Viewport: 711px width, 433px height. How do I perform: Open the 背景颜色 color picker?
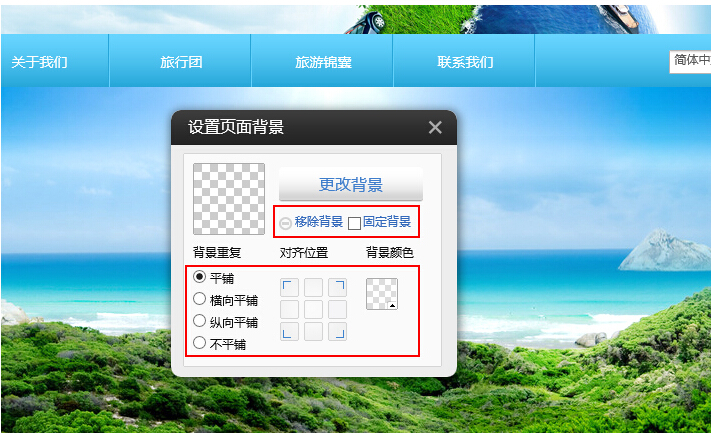(x=382, y=294)
